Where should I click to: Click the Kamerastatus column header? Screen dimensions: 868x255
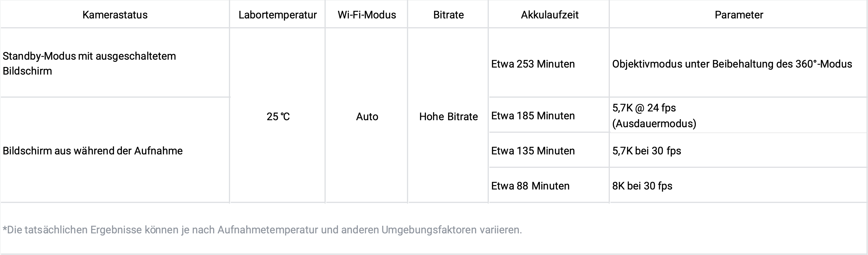coord(115,15)
